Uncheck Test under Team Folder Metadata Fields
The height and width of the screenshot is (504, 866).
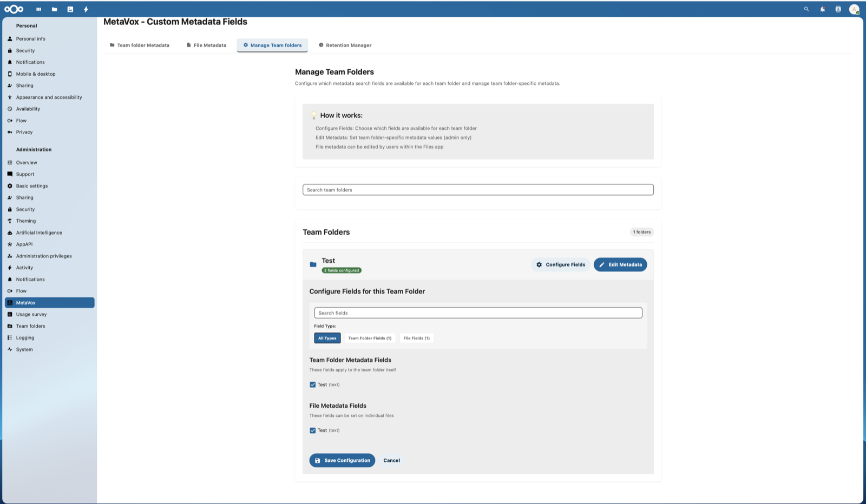[313, 384]
